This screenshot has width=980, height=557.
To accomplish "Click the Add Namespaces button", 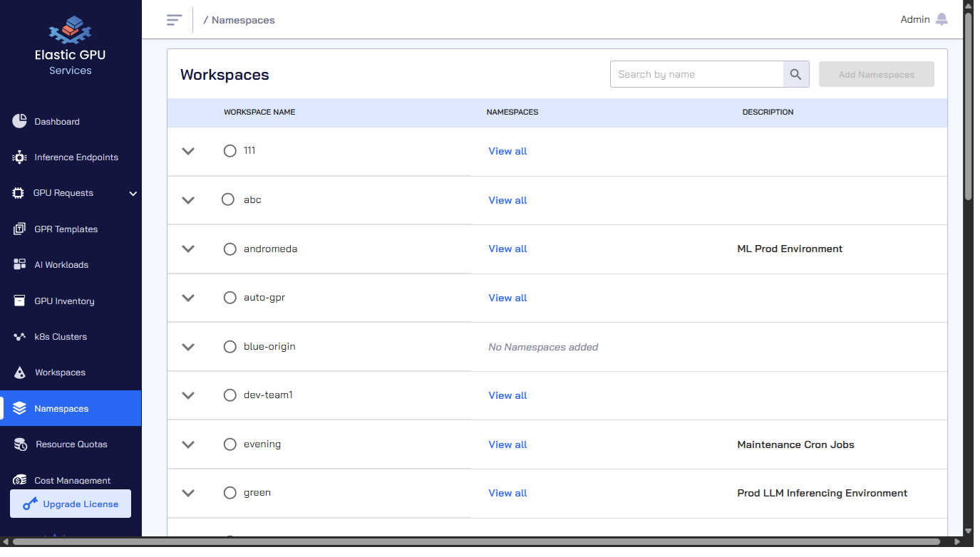I will (877, 74).
